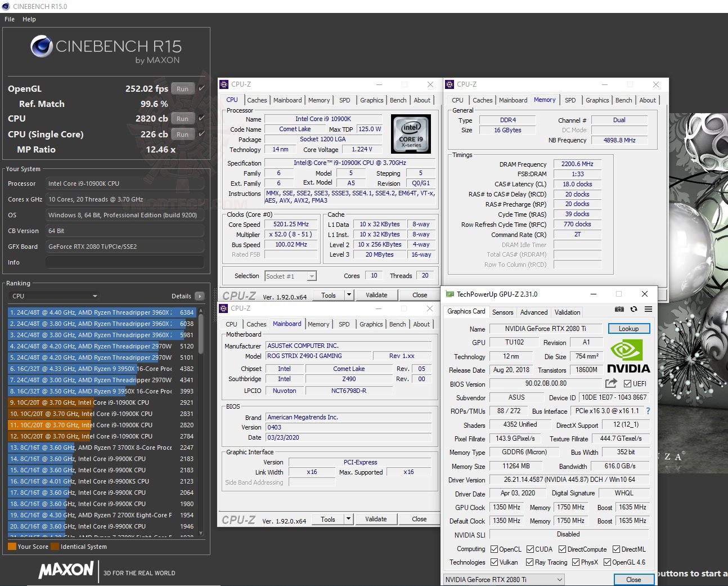Click the GPU-Z title bar app icon

pyautogui.click(x=450, y=294)
